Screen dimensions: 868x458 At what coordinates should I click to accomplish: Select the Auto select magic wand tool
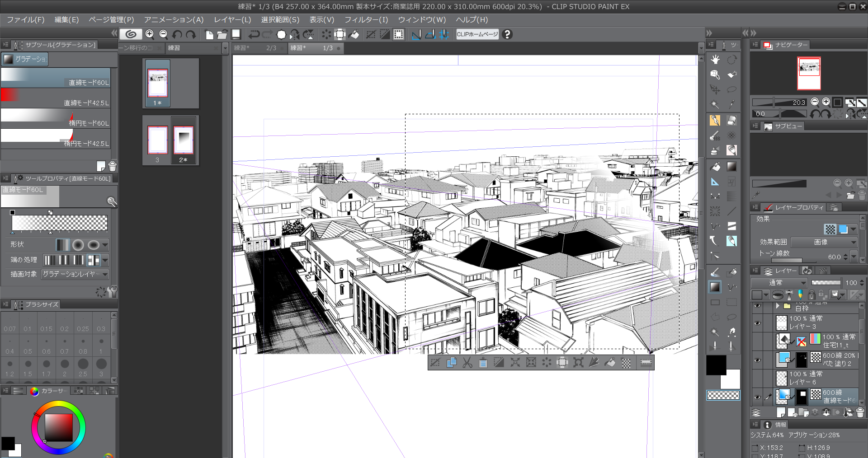[x=715, y=104]
